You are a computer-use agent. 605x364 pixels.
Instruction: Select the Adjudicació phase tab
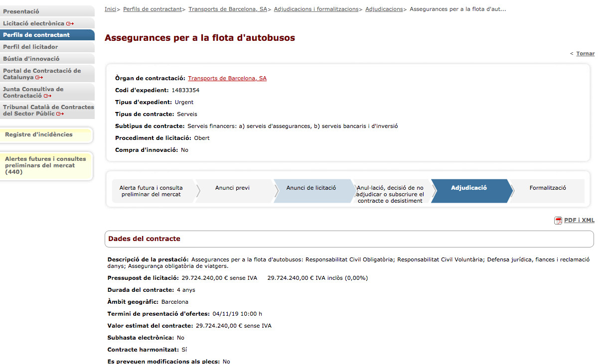468,188
